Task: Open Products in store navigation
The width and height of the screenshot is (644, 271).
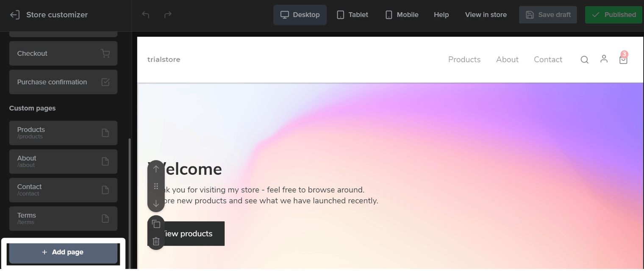Action: click(464, 60)
